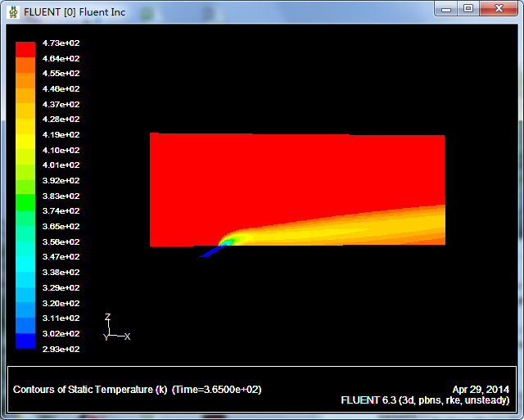Click the XYZ axis triad
The width and height of the screenshot is (524, 420).
[116, 327]
